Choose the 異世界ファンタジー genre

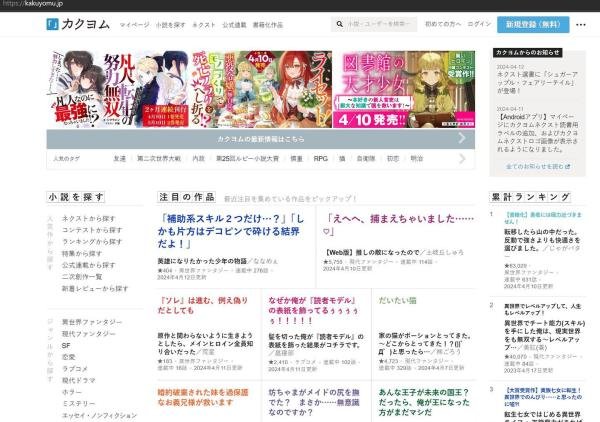tap(92, 322)
